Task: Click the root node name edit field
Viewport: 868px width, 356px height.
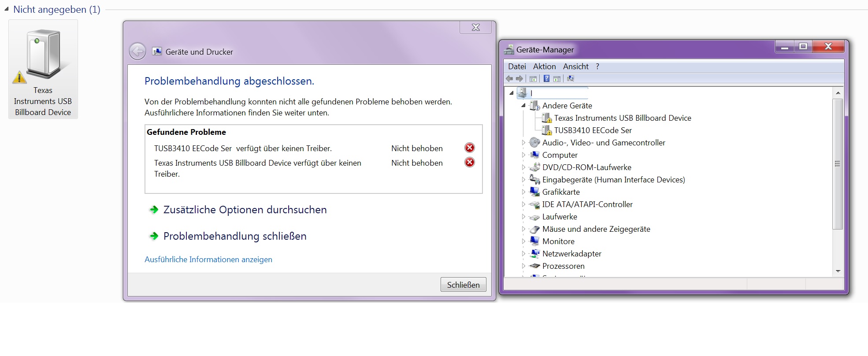Action: click(559, 93)
